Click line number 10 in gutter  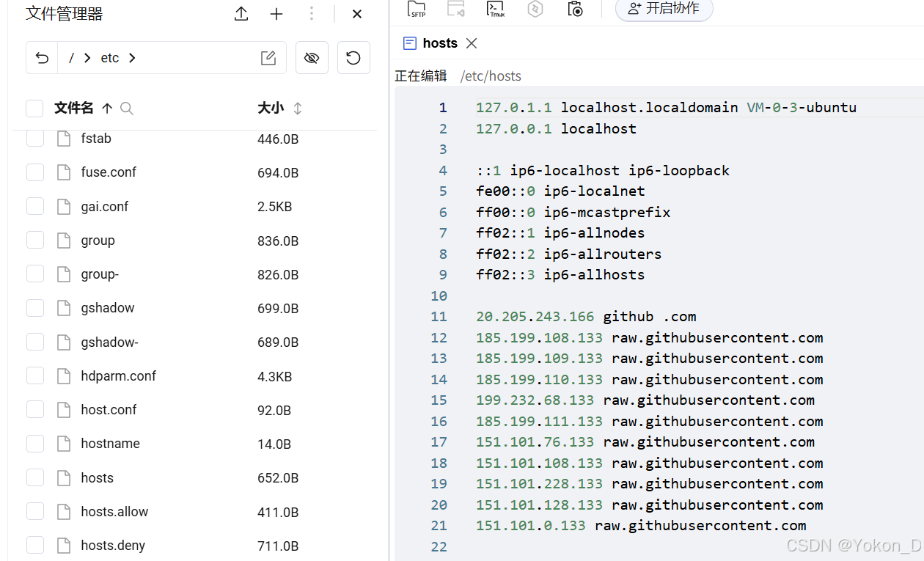[x=439, y=296]
